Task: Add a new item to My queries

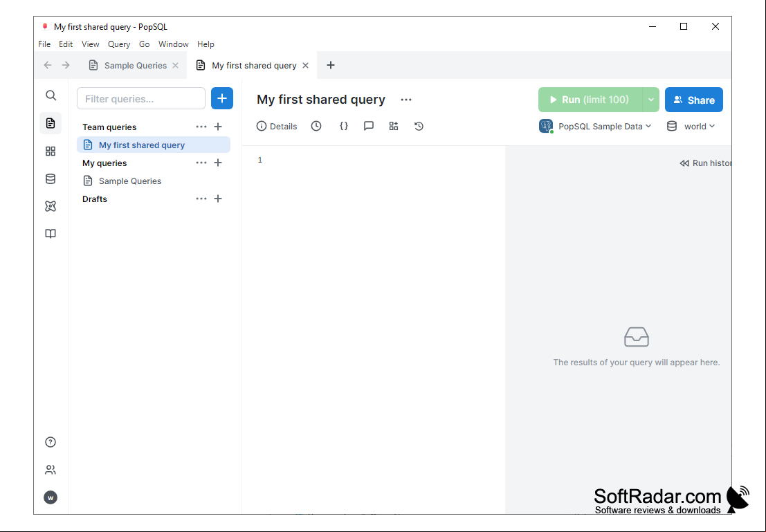Action: pos(218,163)
